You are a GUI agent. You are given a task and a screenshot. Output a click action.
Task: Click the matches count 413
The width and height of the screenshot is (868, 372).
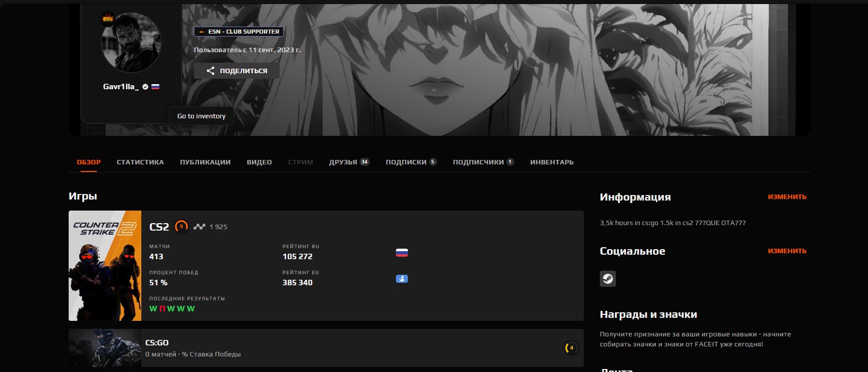point(156,256)
